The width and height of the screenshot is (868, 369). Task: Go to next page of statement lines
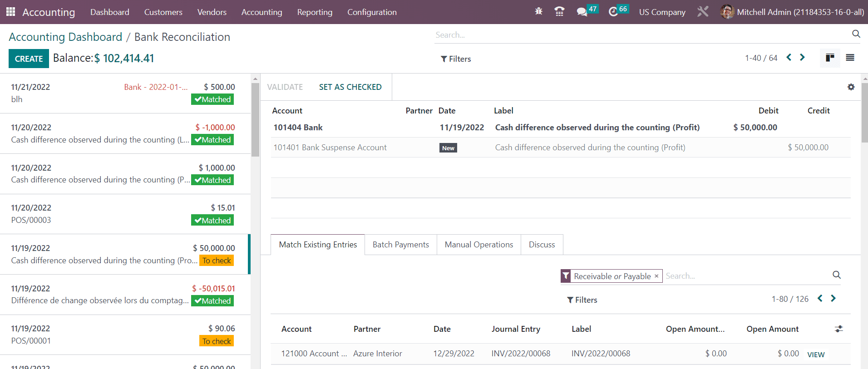tap(802, 58)
